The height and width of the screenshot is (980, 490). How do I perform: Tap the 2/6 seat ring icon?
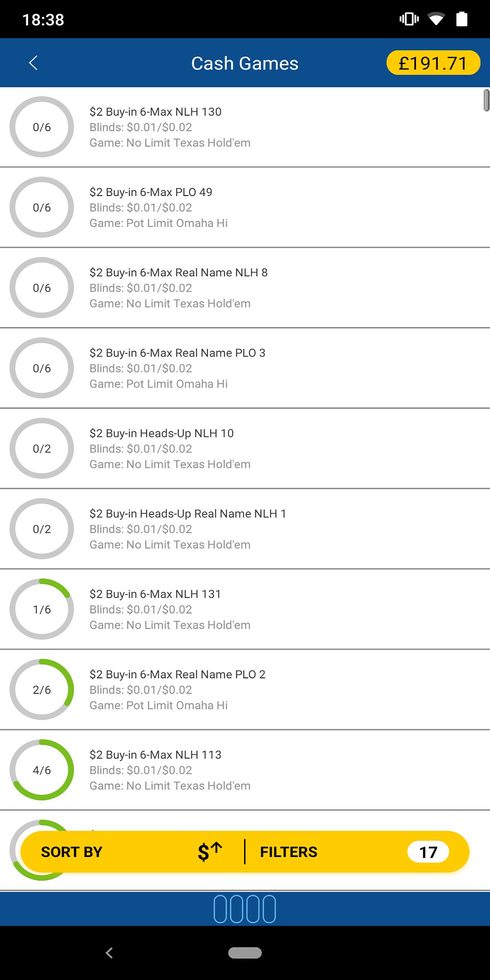[x=42, y=690]
